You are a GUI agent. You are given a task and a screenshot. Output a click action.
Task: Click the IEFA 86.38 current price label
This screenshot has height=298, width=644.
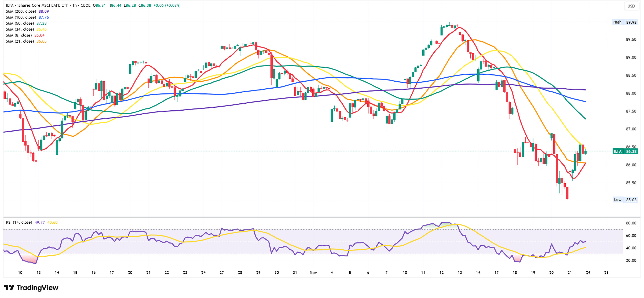625,151
